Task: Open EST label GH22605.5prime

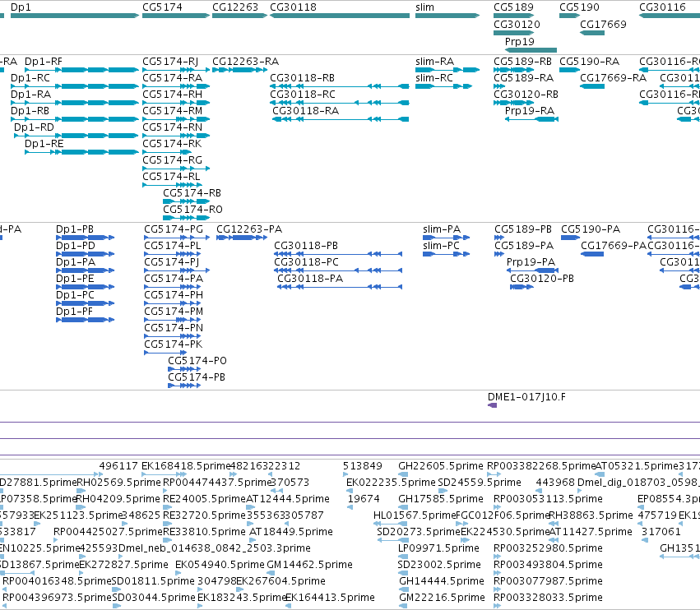Action: pyautogui.click(x=441, y=466)
